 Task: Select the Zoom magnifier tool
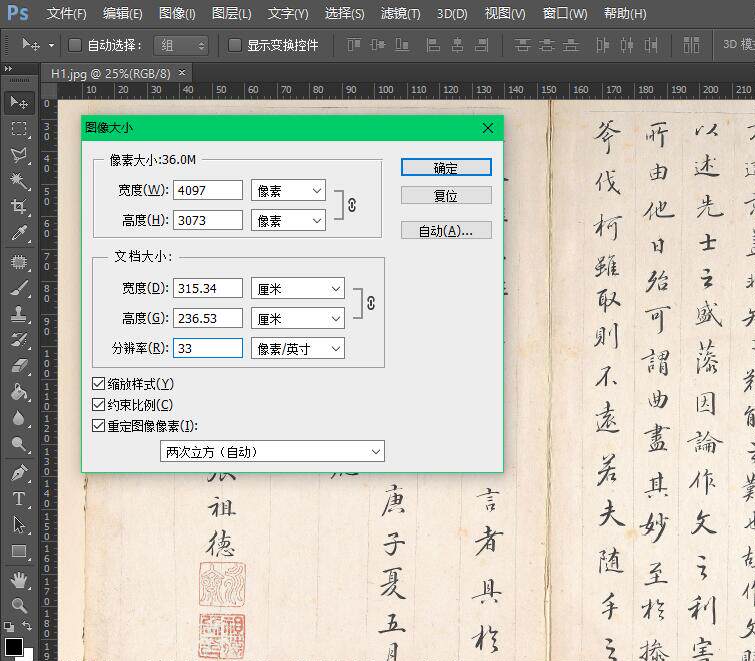click(19, 605)
